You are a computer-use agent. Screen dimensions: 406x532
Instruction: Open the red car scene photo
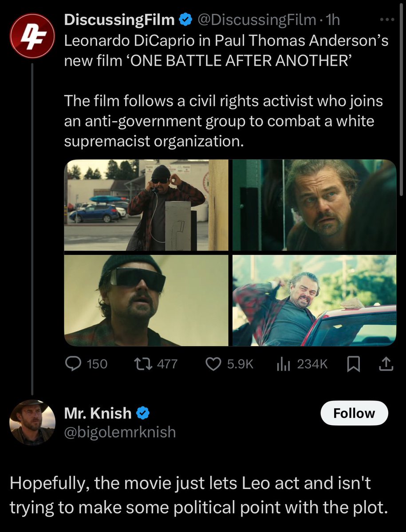(314, 300)
